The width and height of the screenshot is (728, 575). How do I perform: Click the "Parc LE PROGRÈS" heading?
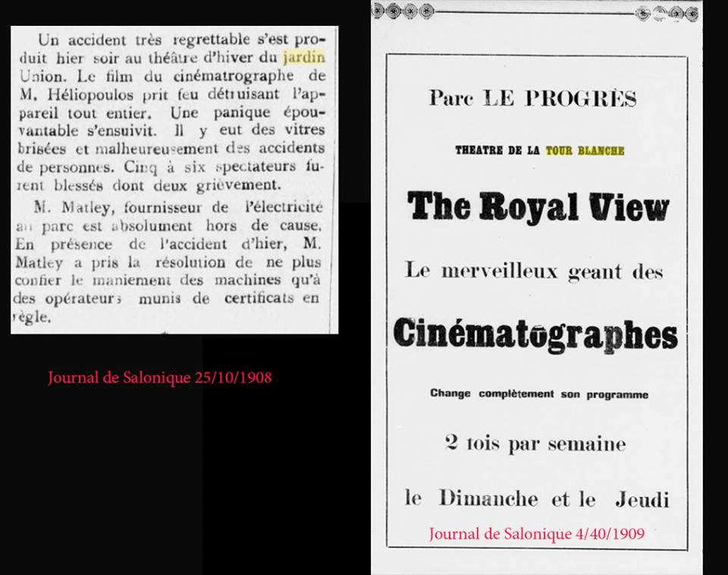click(532, 98)
